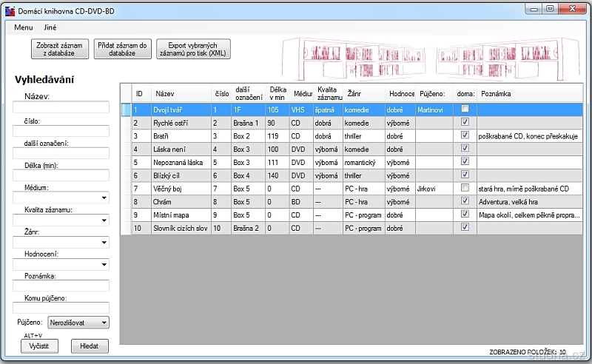Viewport: 592px width, 364px height.
Task: Click the app icon in the title bar
Action: coord(10,10)
